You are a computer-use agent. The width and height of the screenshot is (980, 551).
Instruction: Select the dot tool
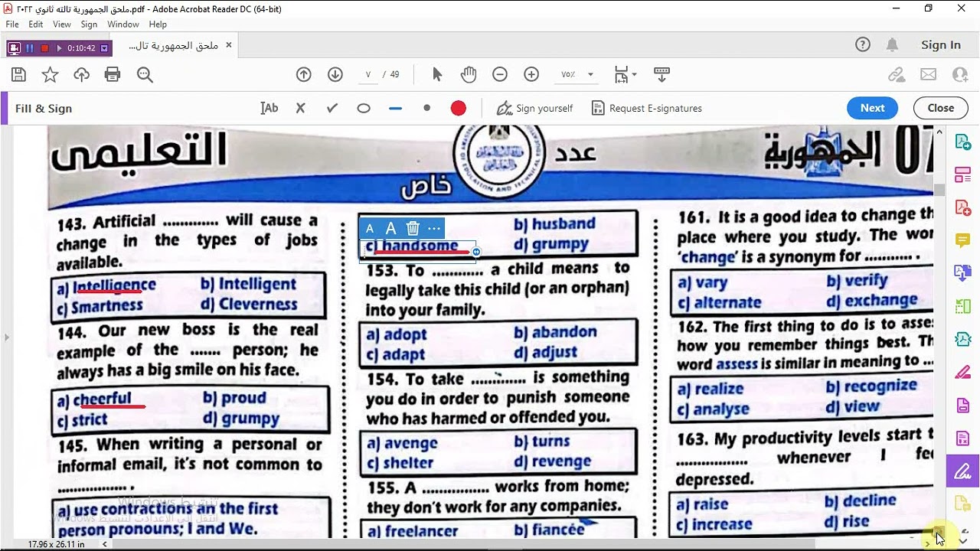click(427, 108)
